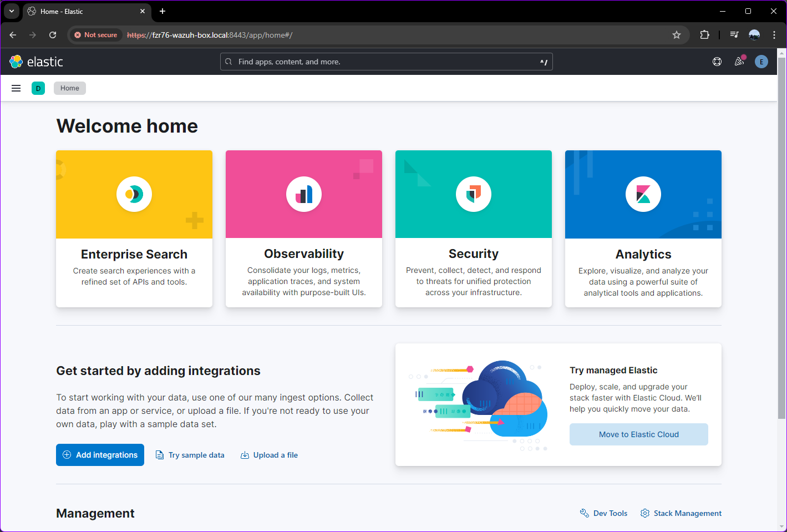Reload the page

(53, 35)
